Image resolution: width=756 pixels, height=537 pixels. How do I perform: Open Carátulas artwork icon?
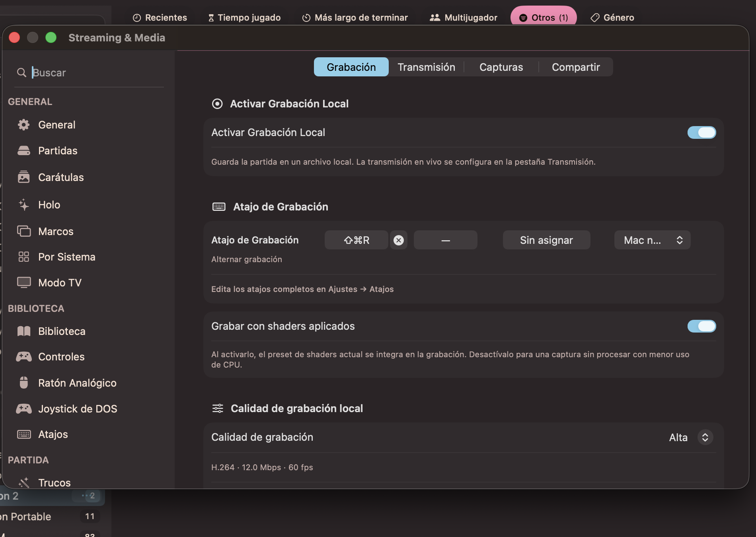24,177
